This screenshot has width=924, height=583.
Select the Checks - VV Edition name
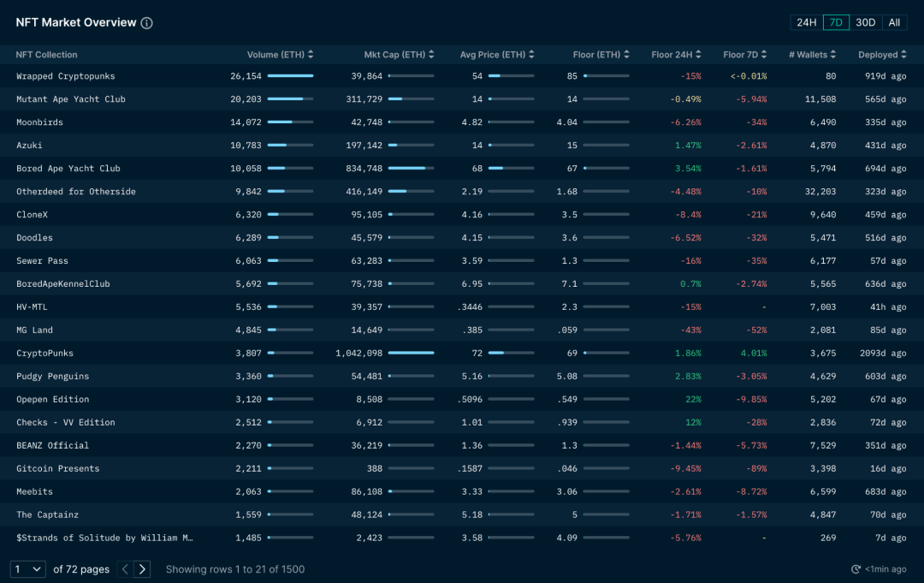[x=65, y=422]
